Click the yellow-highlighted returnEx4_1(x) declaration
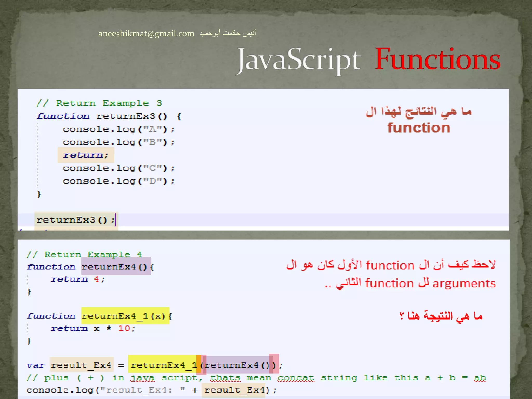The image size is (532, 399). click(125, 316)
